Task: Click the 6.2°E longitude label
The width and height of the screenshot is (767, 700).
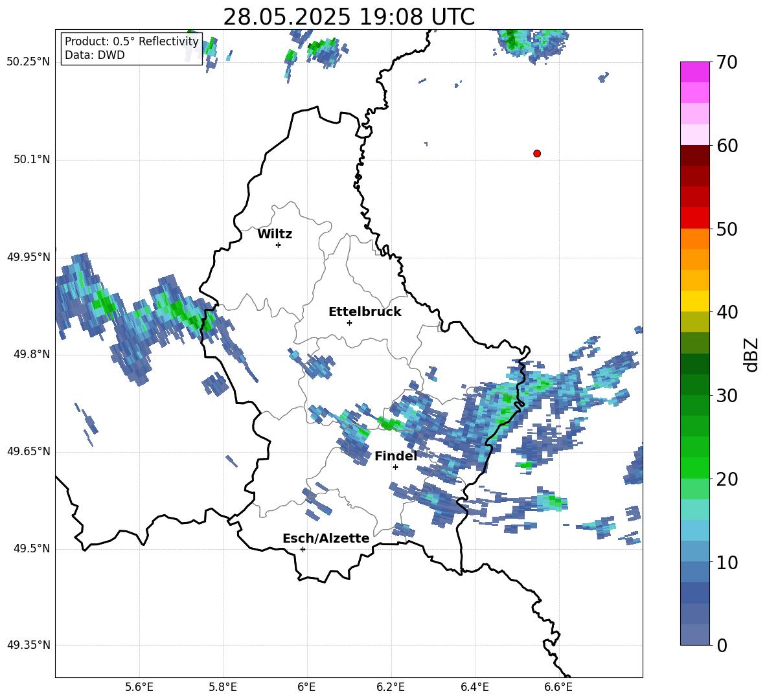Action: pos(391,687)
